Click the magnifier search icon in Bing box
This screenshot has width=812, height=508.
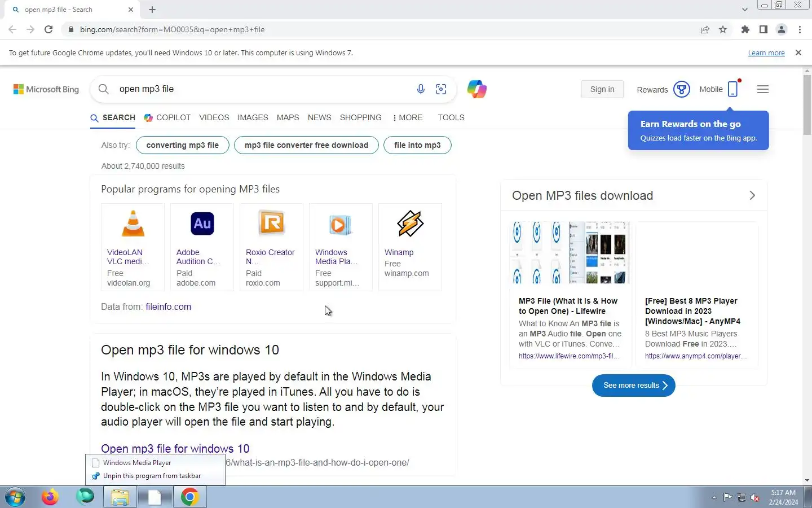[x=104, y=89]
